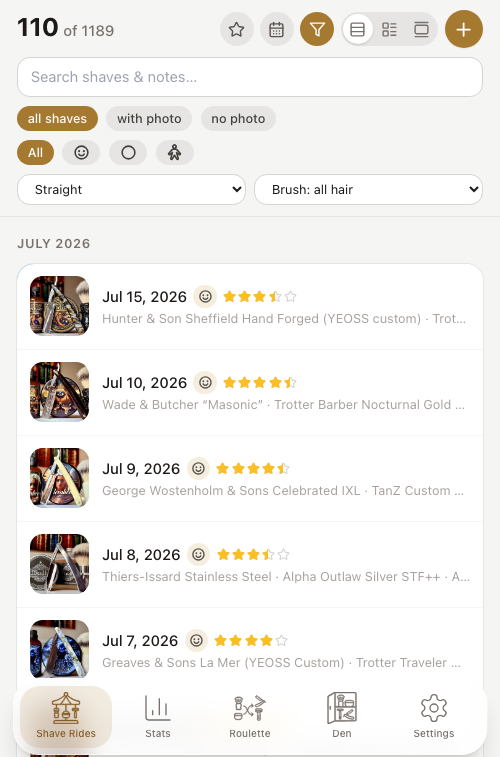Filter by circle head shave icon
This screenshot has height=757, width=500.
[128, 153]
